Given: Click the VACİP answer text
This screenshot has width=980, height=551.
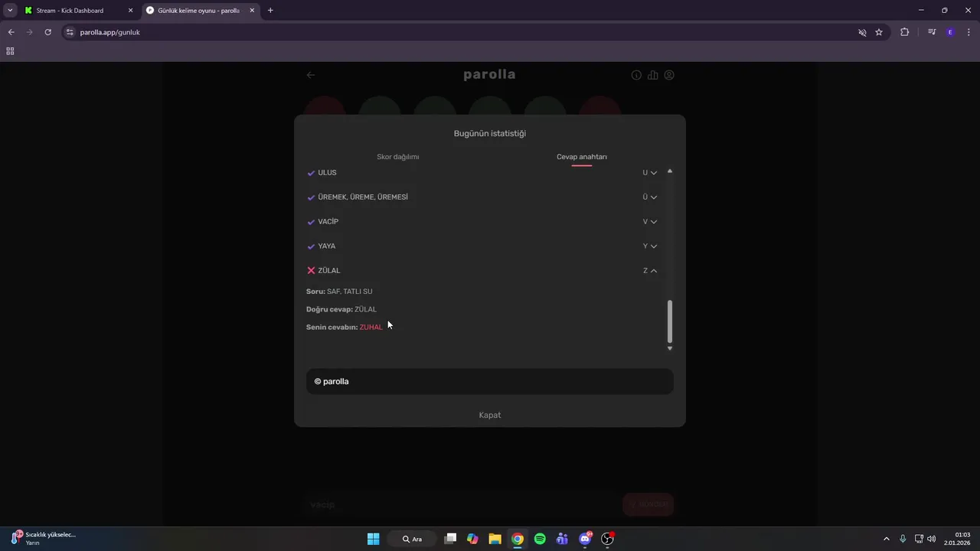Looking at the screenshot, I should point(328,222).
